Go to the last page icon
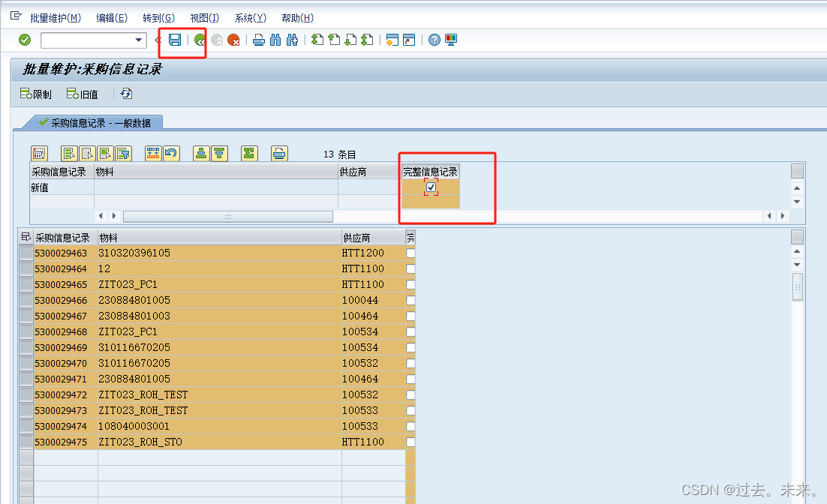The width and height of the screenshot is (827, 504). pos(368,40)
